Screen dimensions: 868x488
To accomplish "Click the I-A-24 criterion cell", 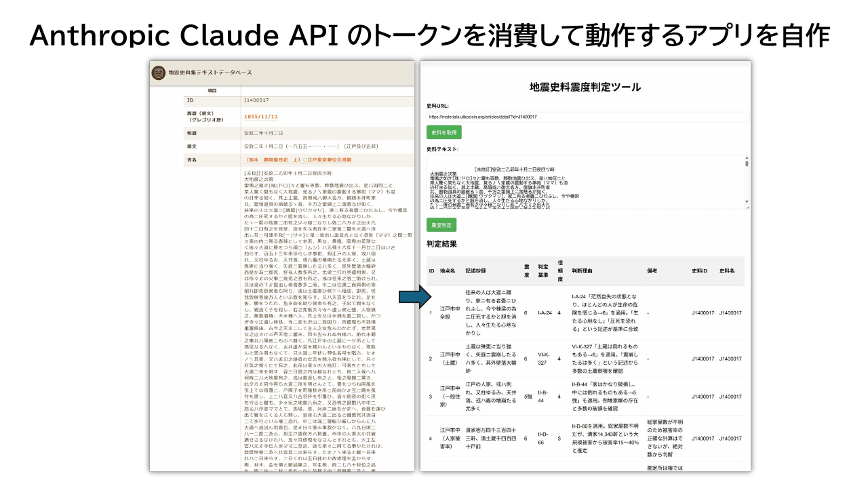I will [x=545, y=313].
